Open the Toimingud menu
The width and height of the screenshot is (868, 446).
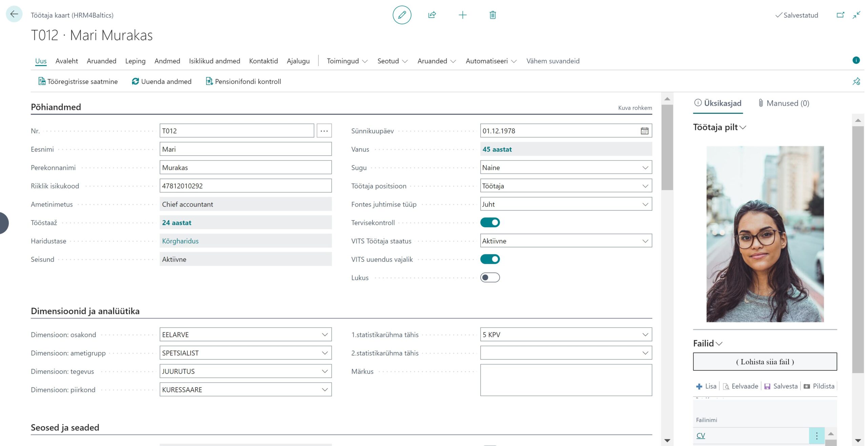[x=347, y=61]
